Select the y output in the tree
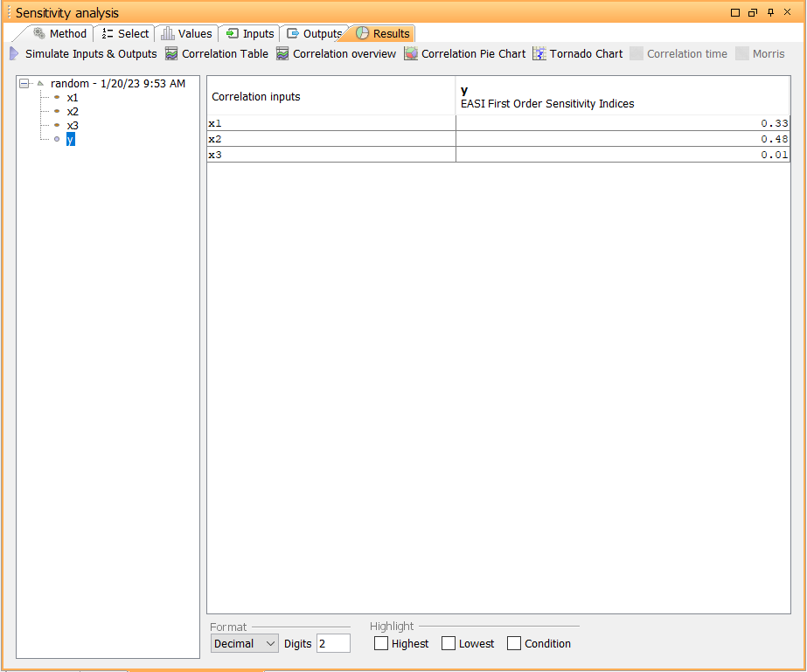807x672 pixels. 71,140
